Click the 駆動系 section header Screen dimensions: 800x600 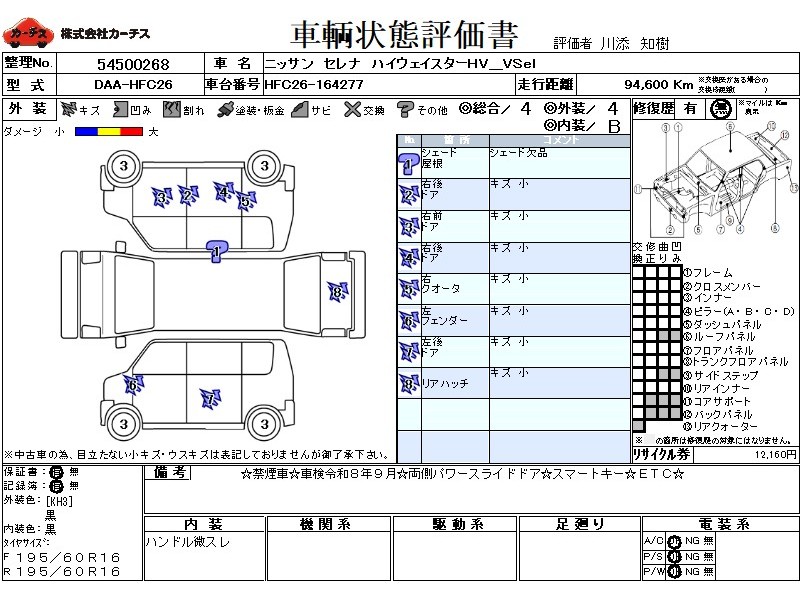(455, 524)
